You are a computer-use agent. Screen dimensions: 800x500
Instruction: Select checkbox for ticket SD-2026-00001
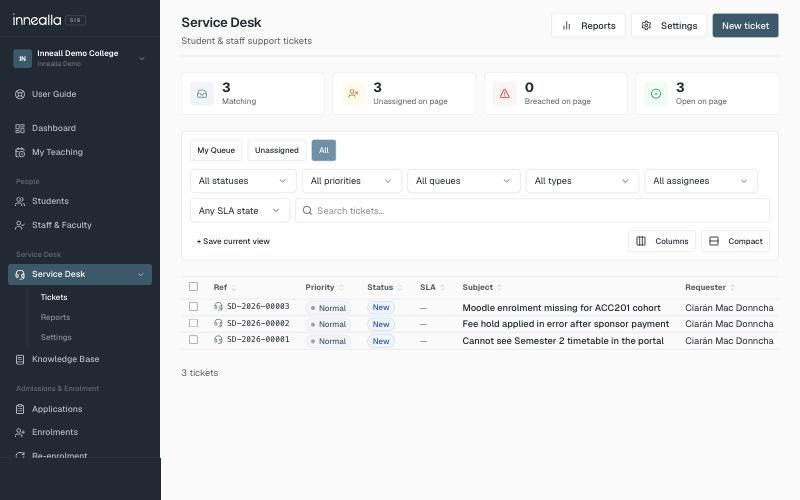(193, 340)
